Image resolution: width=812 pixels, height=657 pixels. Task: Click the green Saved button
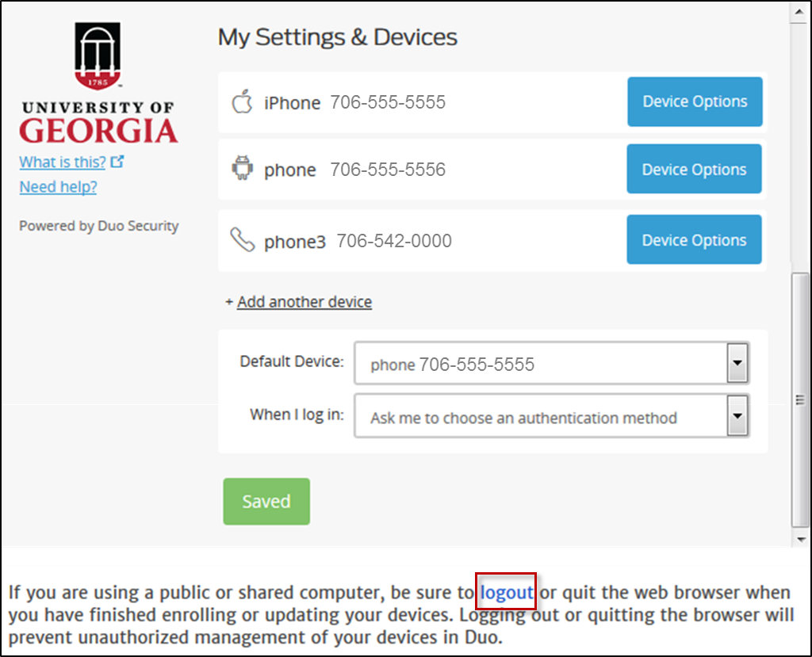coord(266,501)
